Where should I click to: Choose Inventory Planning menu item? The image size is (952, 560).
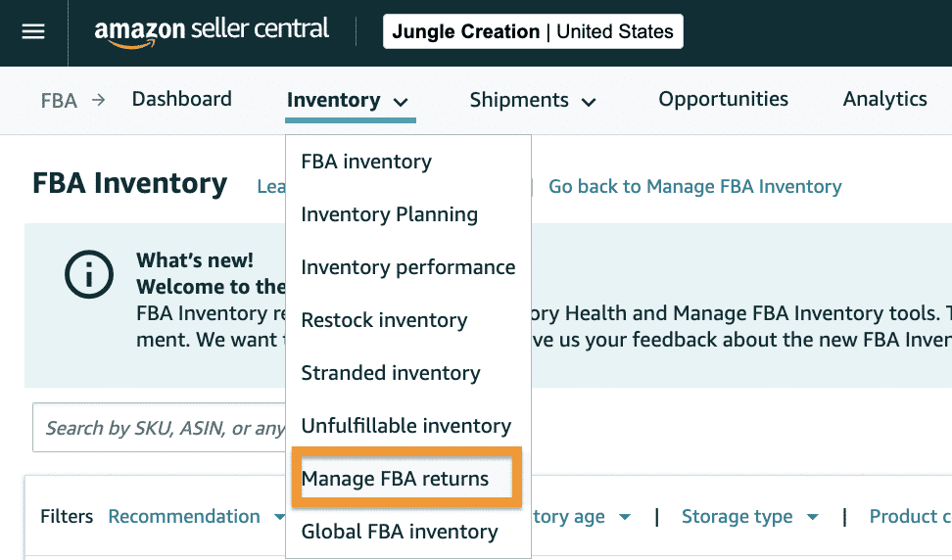click(389, 214)
